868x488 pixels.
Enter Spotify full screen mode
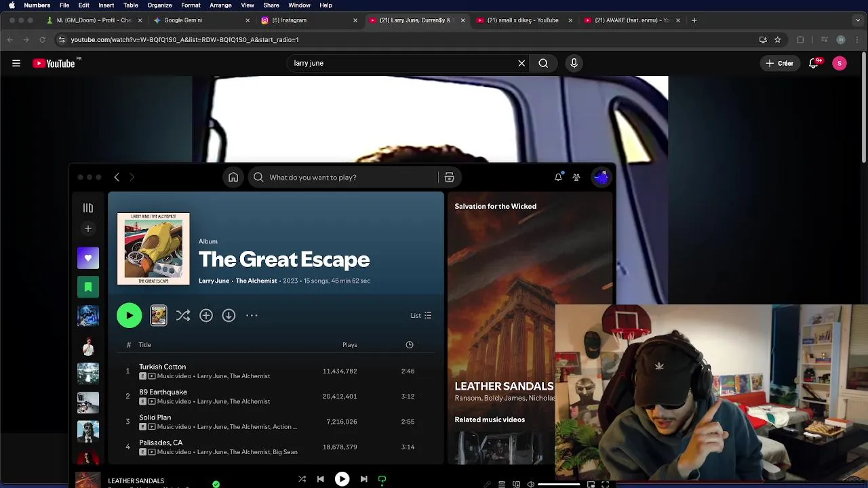(x=606, y=484)
